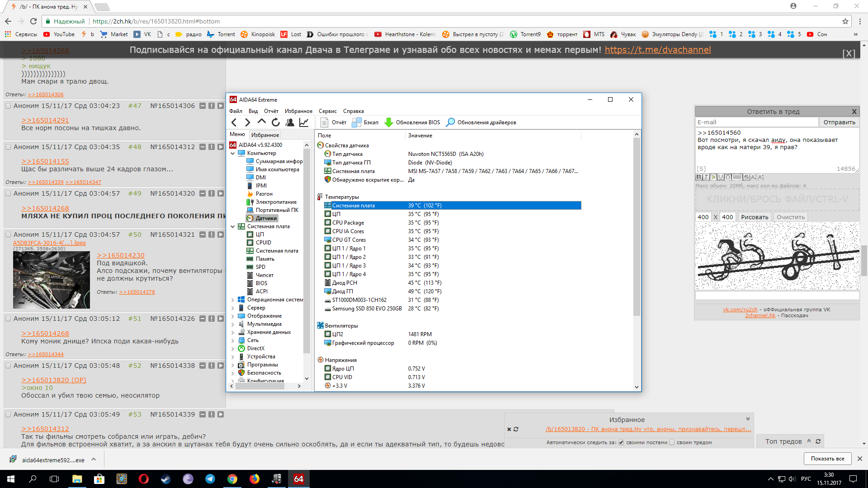Click the AIDA64 Refresh icon
The image size is (868, 488).
pos(276,122)
